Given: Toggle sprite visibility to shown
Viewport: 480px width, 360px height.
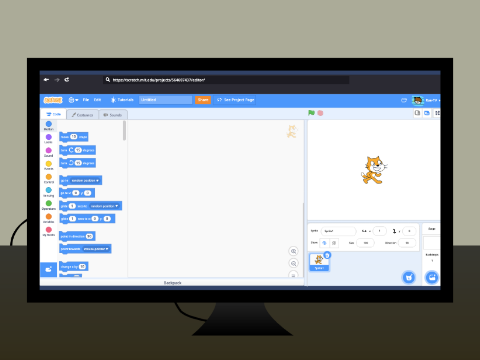Looking at the screenshot, I should (x=324, y=243).
